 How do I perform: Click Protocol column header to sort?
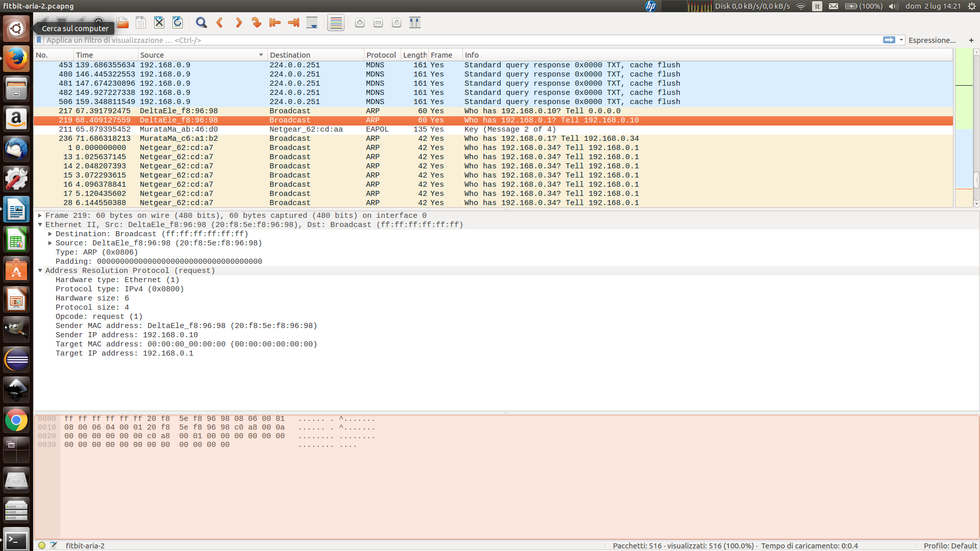[380, 55]
